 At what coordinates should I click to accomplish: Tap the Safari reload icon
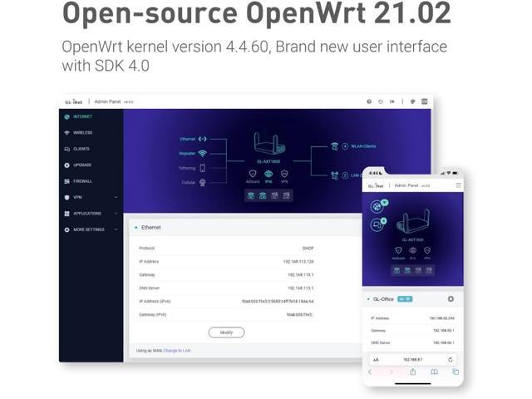tap(451, 360)
